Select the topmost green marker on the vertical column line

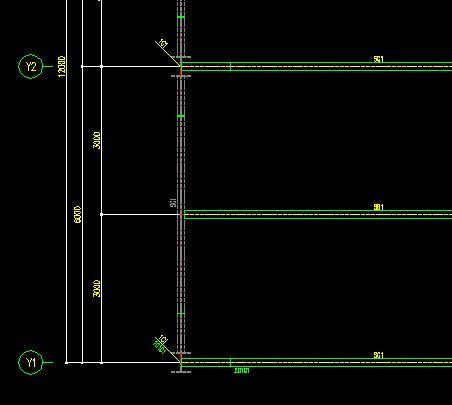[x=181, y=17]
